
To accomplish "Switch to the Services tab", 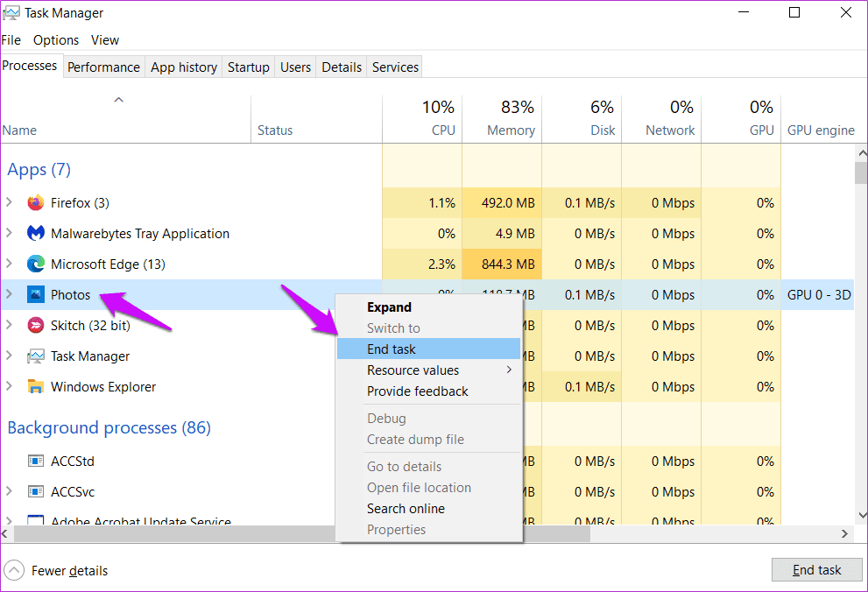I will (x=395, y=67).
